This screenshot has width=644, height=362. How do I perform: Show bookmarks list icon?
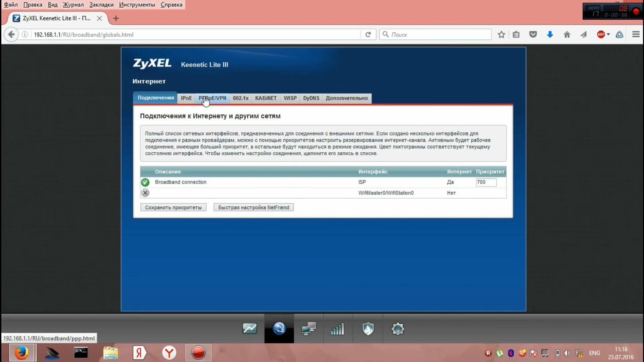click(516, 34)
